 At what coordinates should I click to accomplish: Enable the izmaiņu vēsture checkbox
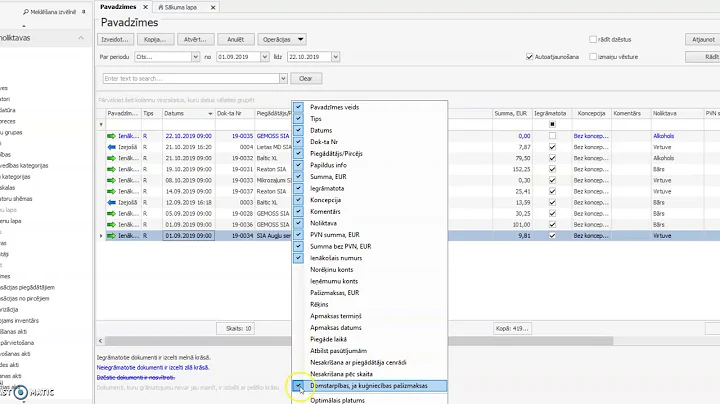tap(593, 57)
